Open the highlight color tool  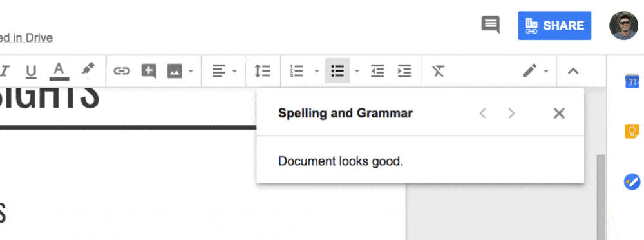coord(88,69)
